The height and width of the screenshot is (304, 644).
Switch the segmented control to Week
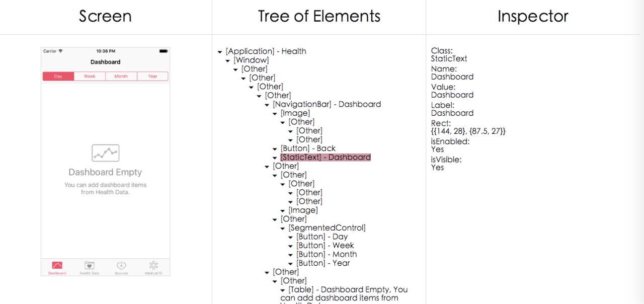(x=90, y=77)
